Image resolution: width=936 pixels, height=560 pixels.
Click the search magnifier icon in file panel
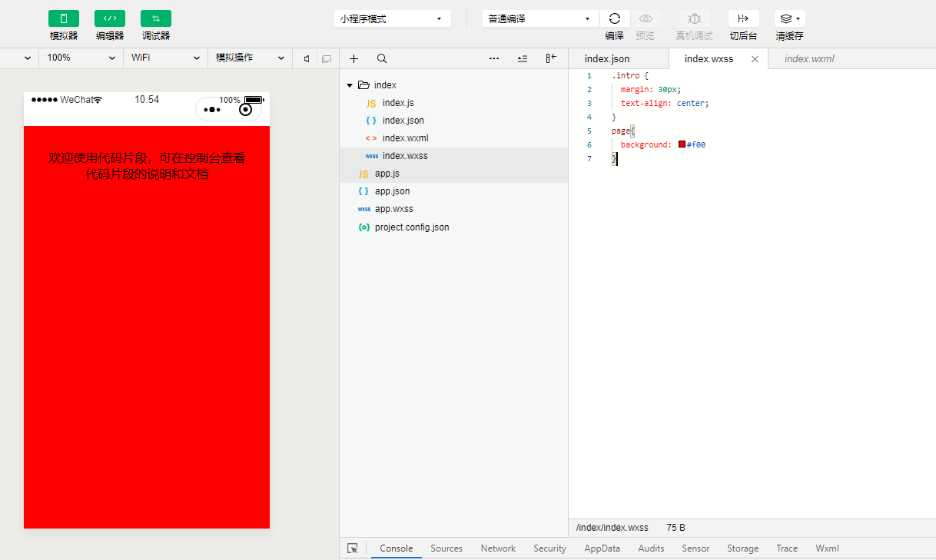pos(382,58)
